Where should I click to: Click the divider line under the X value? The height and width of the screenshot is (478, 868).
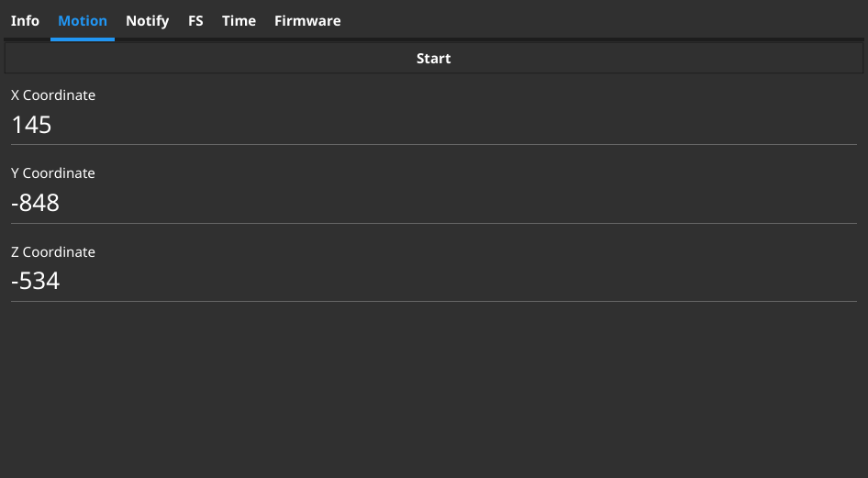tap(433, 144)
